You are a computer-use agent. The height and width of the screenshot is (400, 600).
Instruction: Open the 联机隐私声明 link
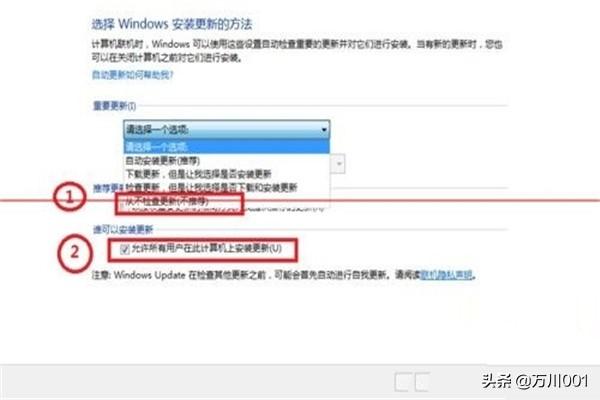point(446,275)
